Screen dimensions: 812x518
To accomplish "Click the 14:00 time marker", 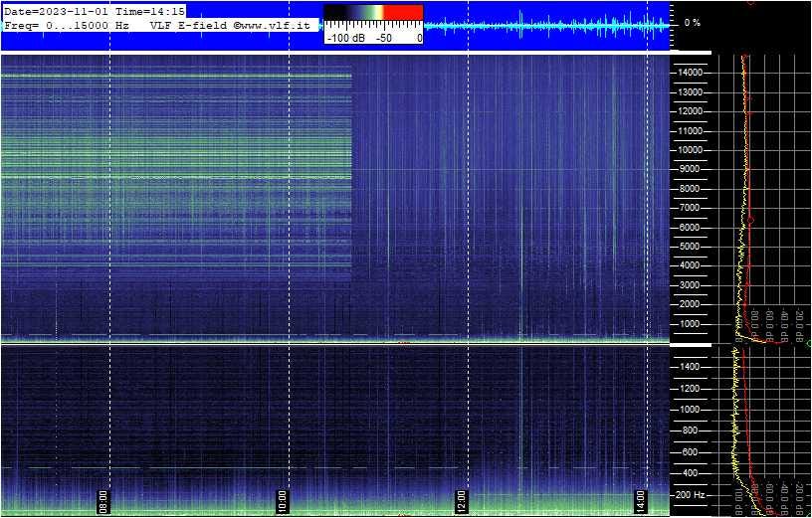I will click(x=641, y=500).
